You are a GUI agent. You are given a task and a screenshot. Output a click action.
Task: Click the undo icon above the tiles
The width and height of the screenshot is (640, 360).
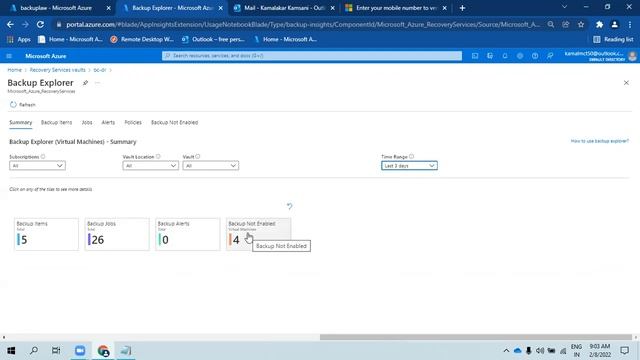(289, 206)
